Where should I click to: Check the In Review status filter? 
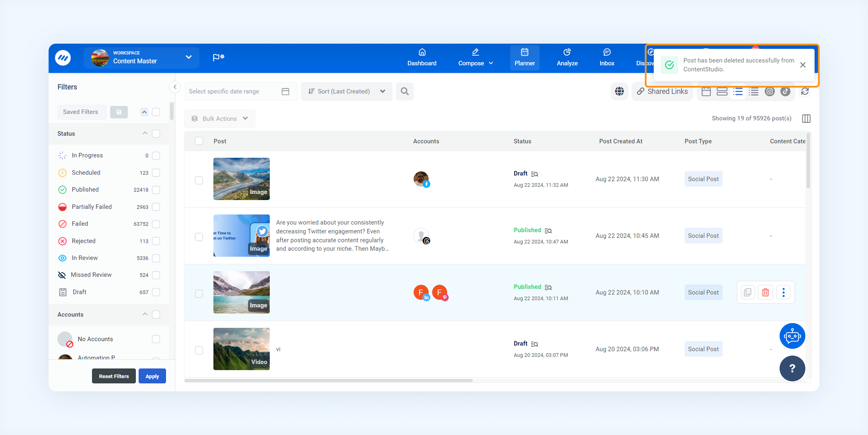tap(156, 258)
